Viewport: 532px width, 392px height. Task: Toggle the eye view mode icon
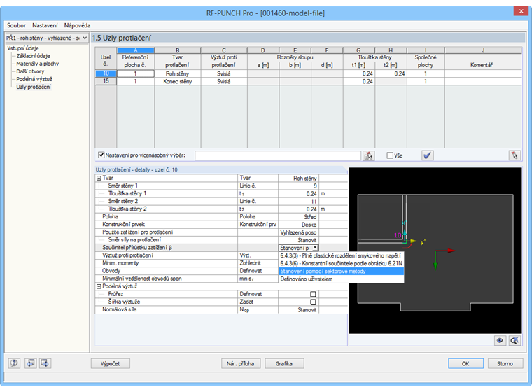pyautogui.click(x=500, y=340)
